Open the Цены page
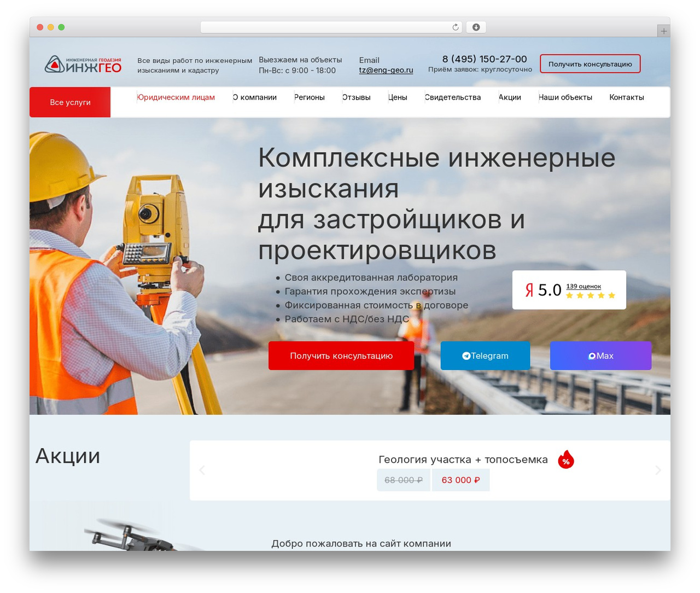The height and width of the screenshot is (593, 700). 398,97
